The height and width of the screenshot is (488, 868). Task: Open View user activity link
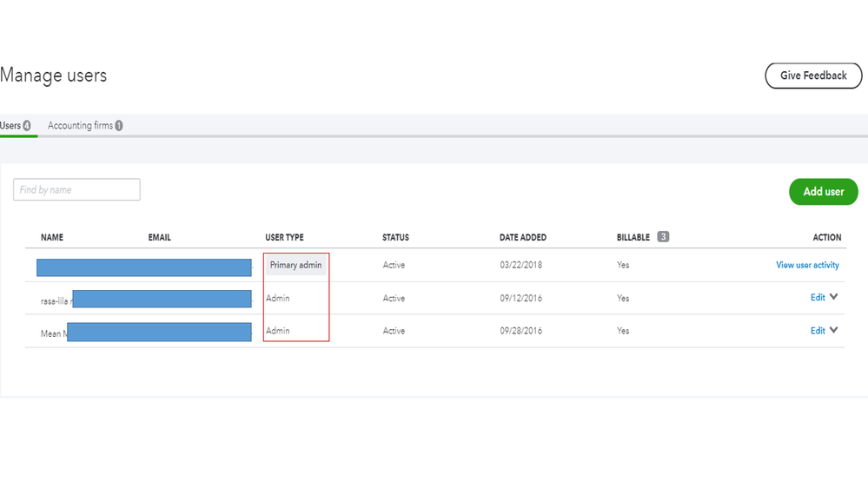807,265
